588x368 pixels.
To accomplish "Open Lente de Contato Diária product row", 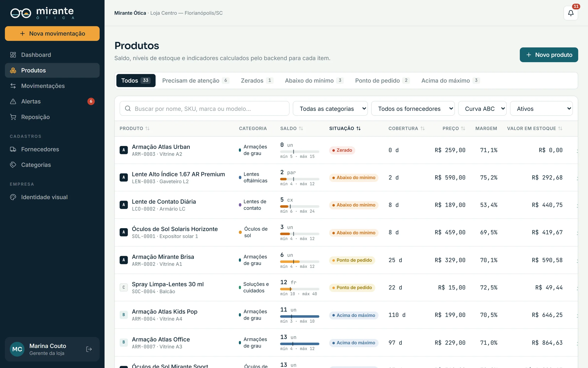I will pos(346,205).
